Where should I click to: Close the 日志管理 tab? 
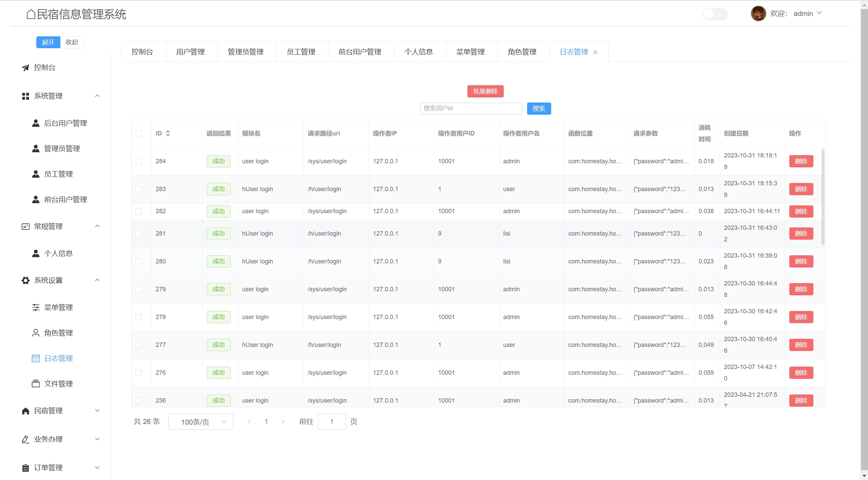coord(595,52)
